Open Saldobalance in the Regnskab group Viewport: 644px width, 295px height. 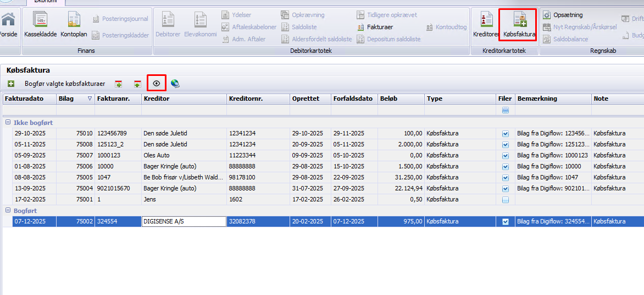pyautogui.click(x=565, y=40)
